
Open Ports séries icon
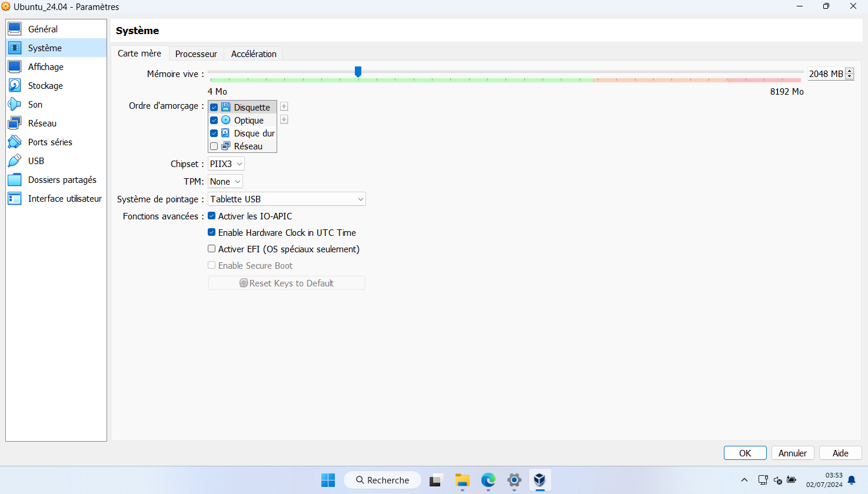coord(15,142)
